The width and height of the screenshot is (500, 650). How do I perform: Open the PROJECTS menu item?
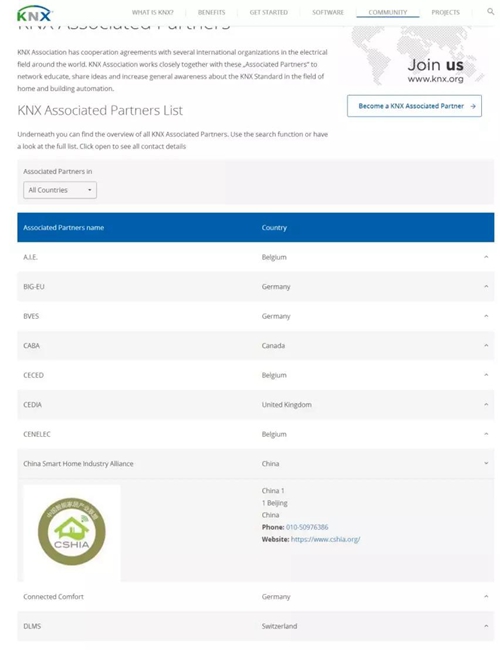(x=445, y=12)
